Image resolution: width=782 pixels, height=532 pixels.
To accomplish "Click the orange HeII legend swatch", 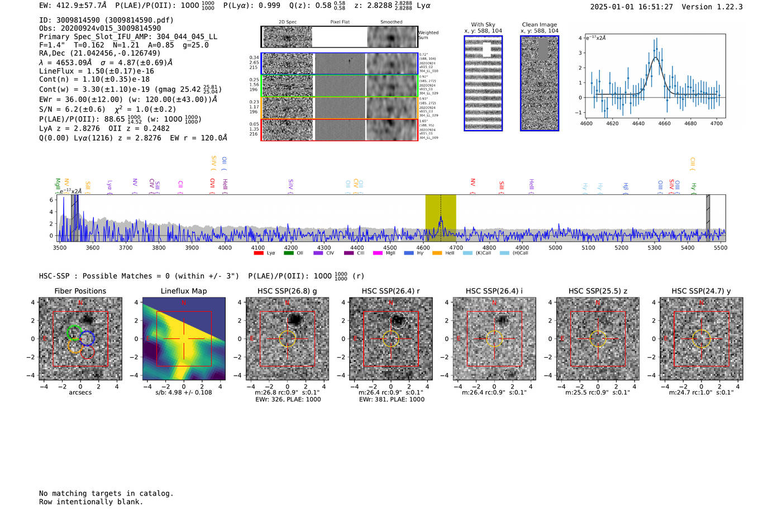I will (437, 253).
